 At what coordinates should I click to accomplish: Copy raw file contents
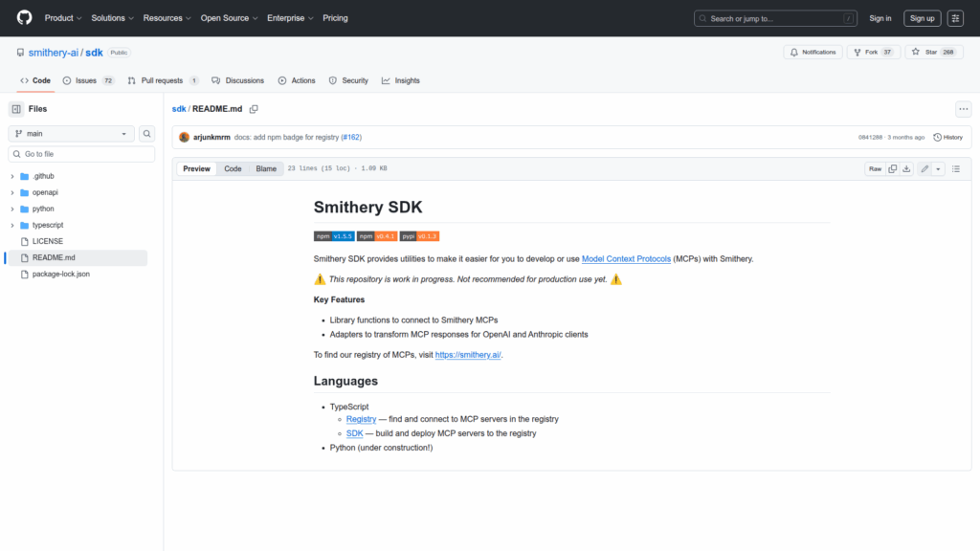click(x=892, y=168)
